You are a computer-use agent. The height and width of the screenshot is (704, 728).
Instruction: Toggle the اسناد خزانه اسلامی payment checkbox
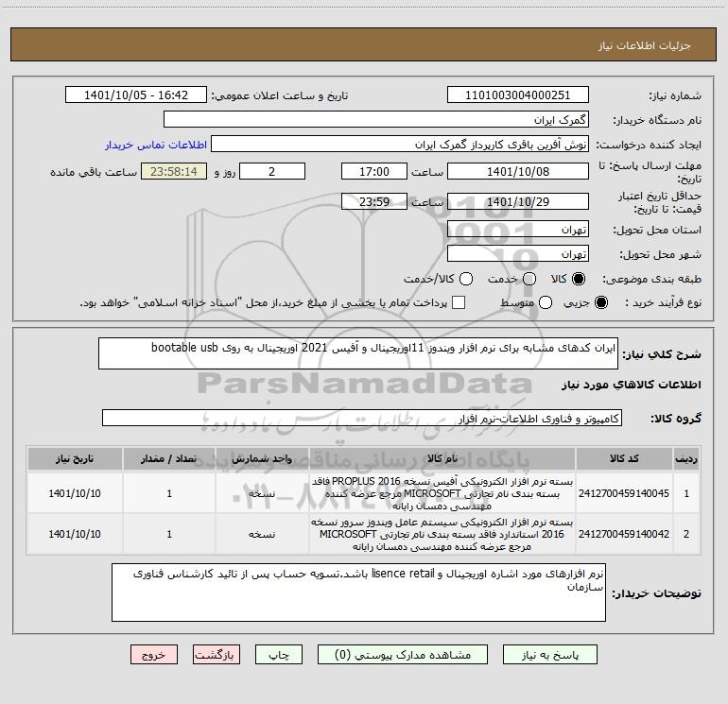(x=459, y=302)
